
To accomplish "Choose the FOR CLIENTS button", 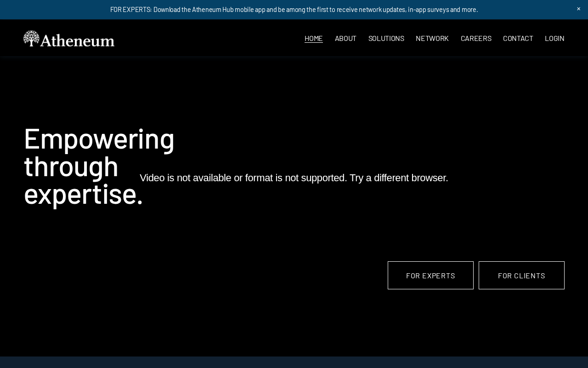I will 521,276.
